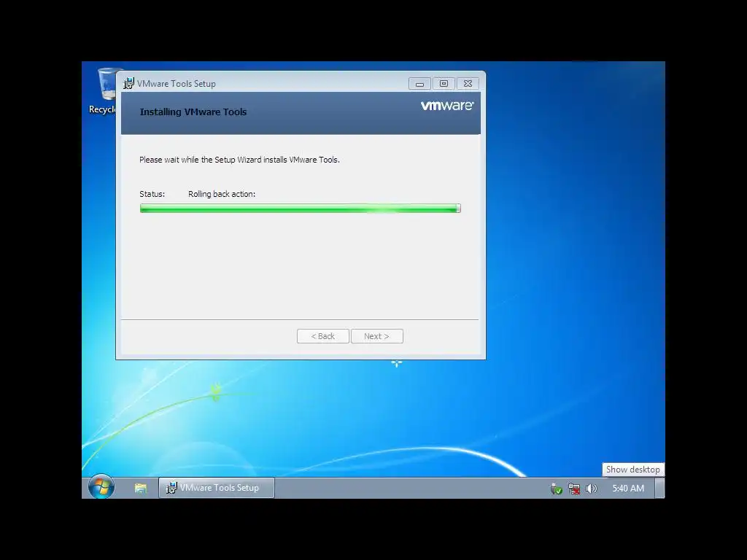Close the VMware Tools Setup window
Viewport: 747px width, 560px height.
pyautogui.click(x=468, y=84)
